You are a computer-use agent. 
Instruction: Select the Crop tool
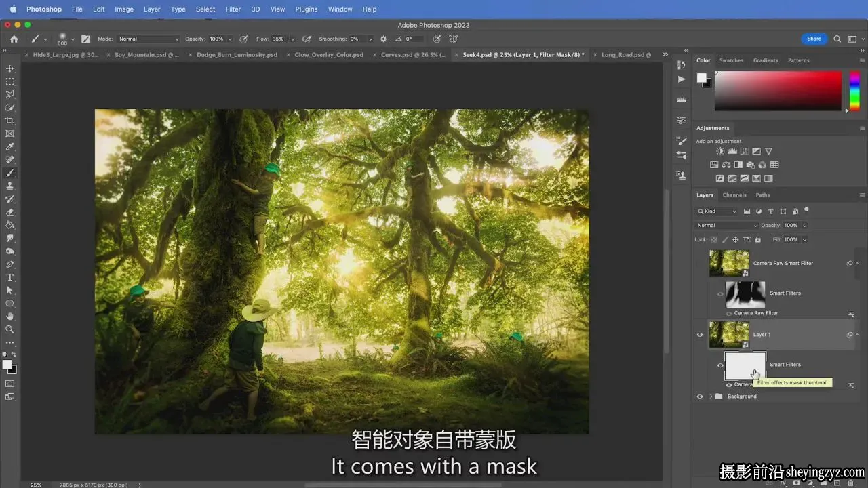(10, 121)
